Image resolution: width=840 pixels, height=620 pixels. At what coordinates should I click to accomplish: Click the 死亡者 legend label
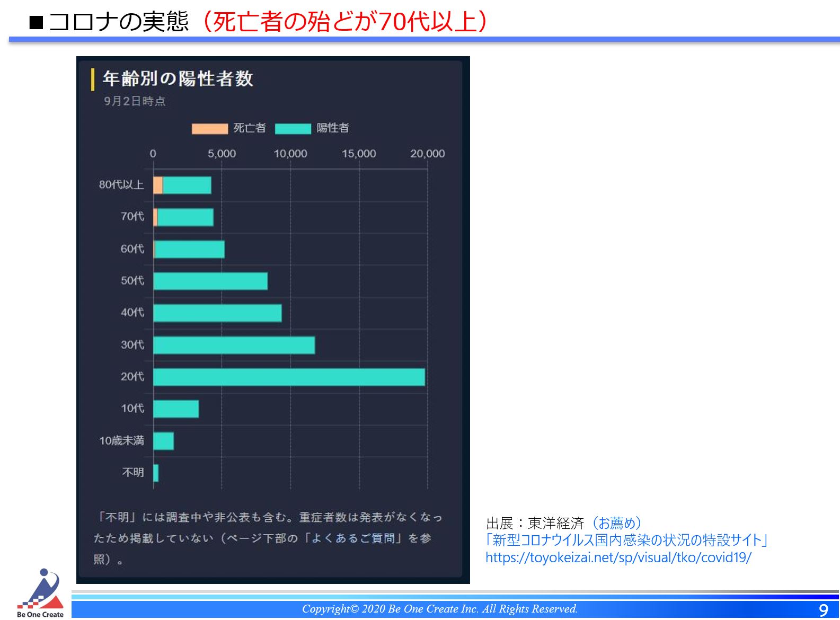click(250, 128)
